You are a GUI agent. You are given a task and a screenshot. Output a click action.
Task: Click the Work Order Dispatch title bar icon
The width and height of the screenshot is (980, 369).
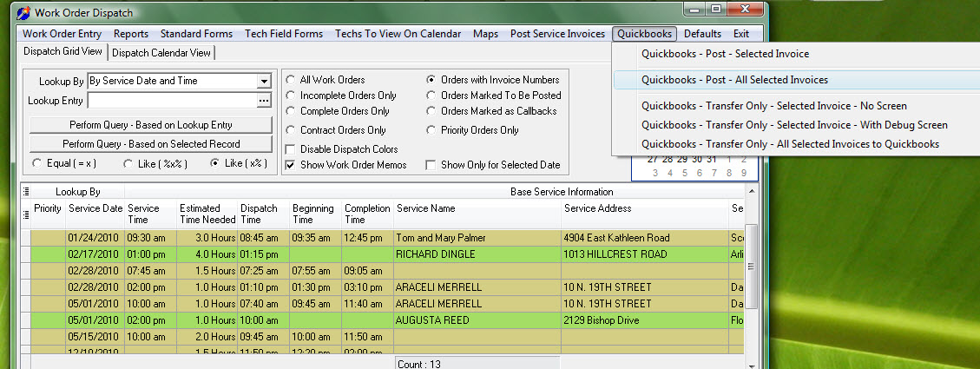click(x=23, y=12)
